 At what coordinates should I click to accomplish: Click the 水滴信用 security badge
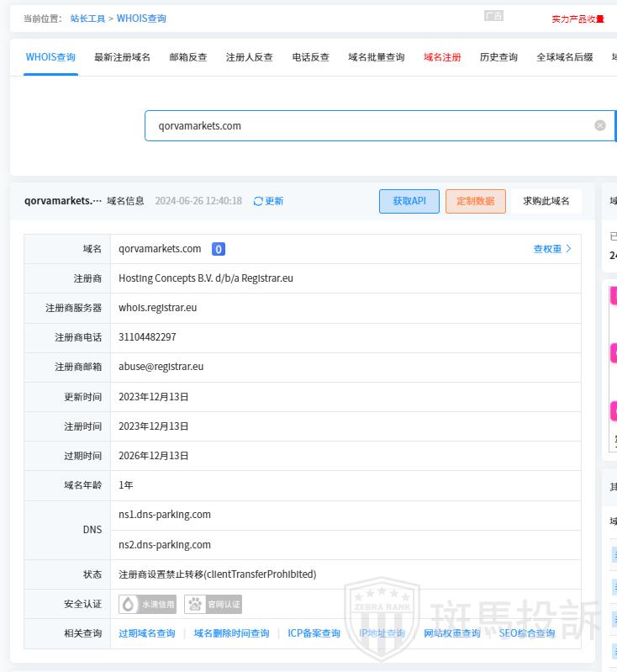pos(147,604)
